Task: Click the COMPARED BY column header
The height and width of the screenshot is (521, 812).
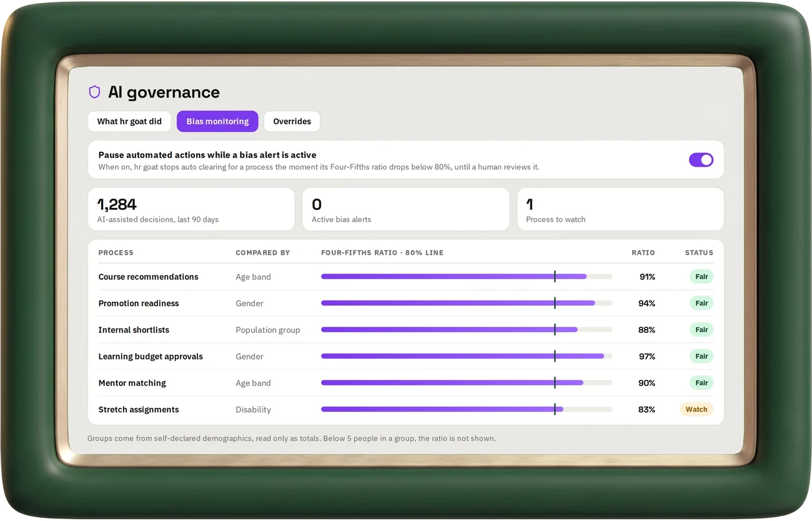Action: pyautogui.click(x=263, y=253)
